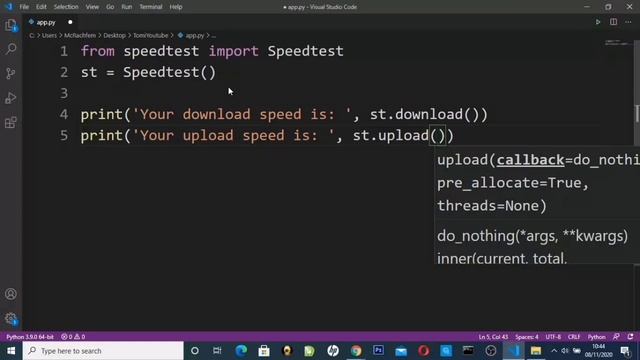The width and height of the screenshot is (640, 360).
Task: Click the unsaved dot on app.py tab
Action: tap(70, 22)
